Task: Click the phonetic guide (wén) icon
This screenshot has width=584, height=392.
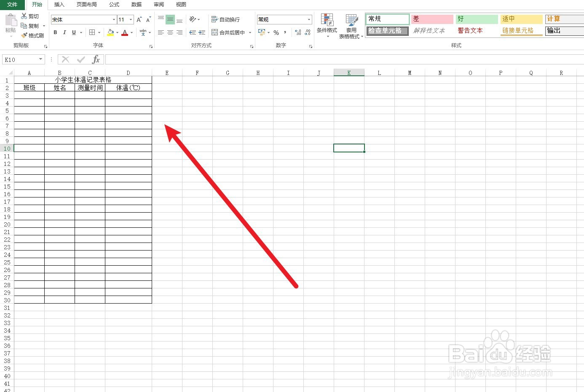Action: pyautogui.click(x=143, y=32)
